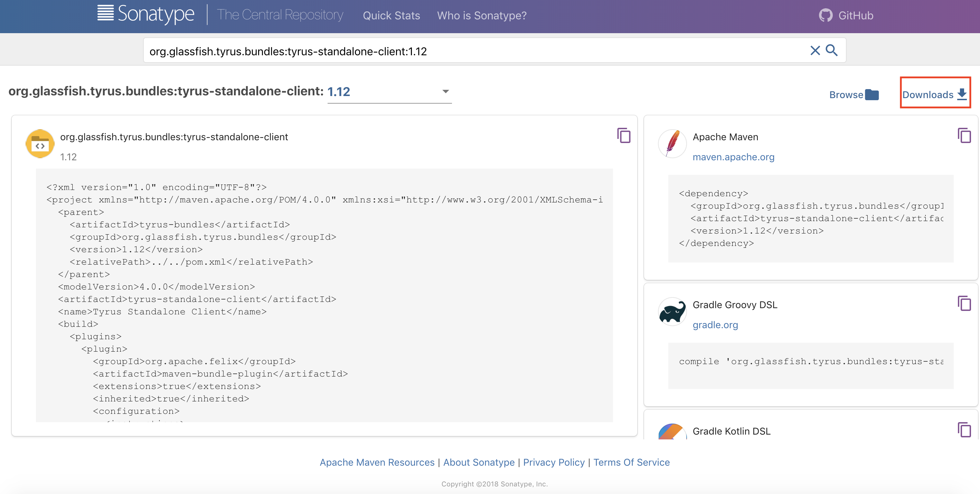
Task: Open Quick Stats menu item
Action: (391, 16)
